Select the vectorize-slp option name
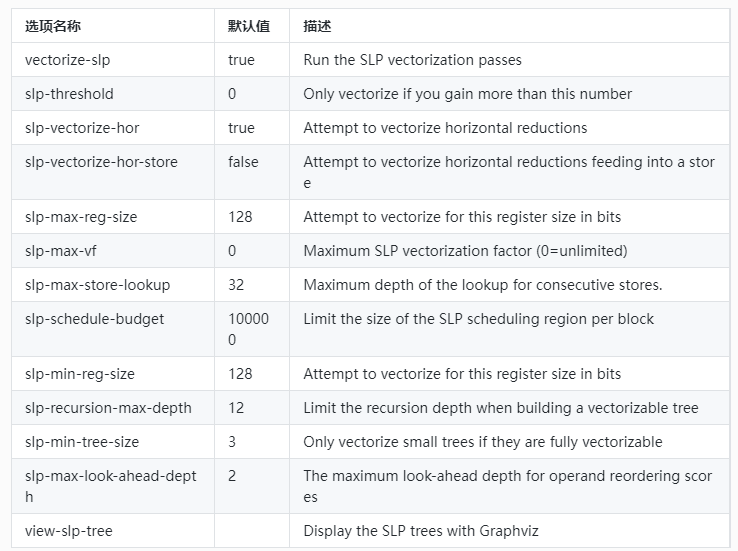Screen dimensions: 738x551 pos(68,60)
